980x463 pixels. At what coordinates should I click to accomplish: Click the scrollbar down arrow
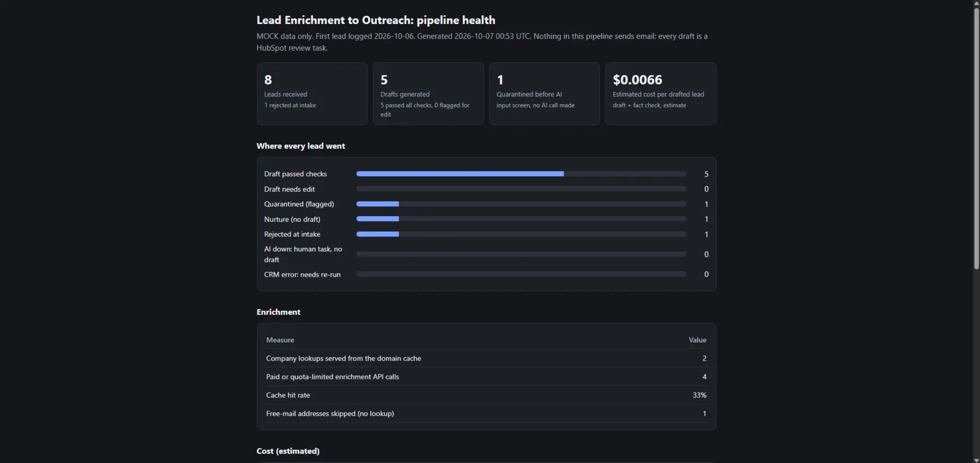[976, 459]
